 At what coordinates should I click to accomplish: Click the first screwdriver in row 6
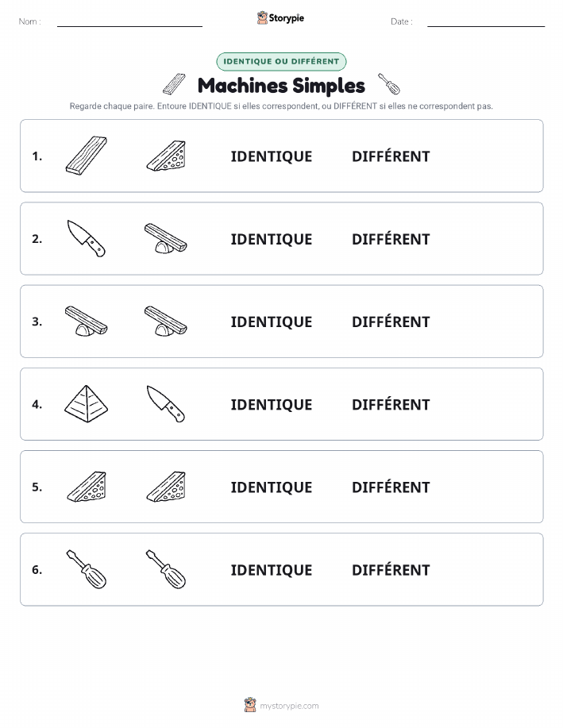point(87,568)
